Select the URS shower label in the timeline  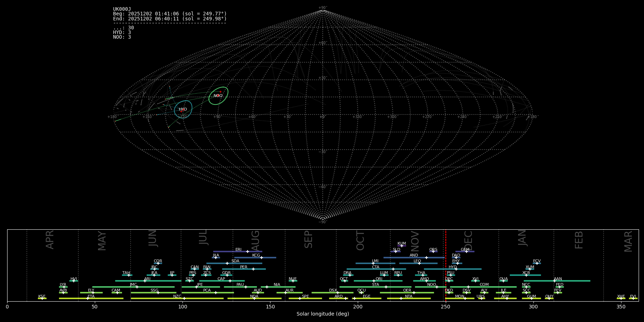click(480, 296)
